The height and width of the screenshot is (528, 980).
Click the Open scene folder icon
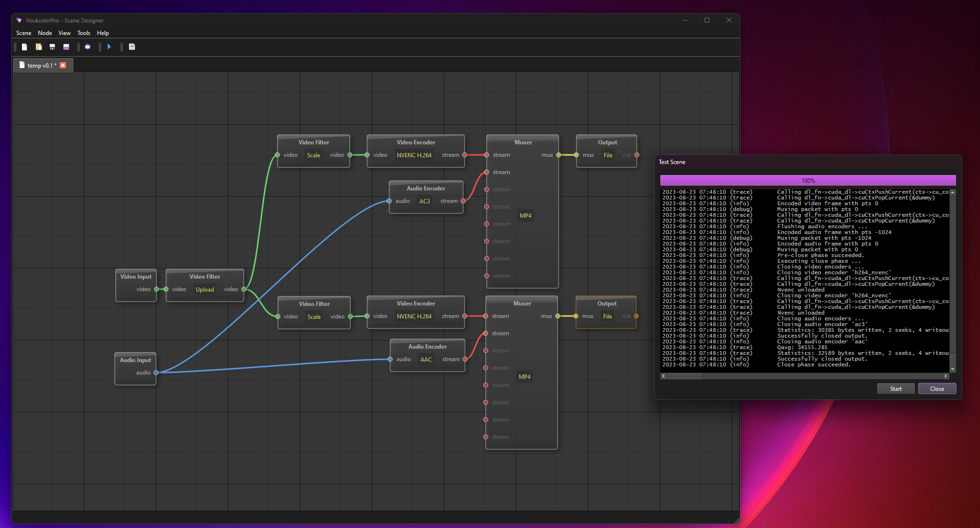(x=38, y=47)
